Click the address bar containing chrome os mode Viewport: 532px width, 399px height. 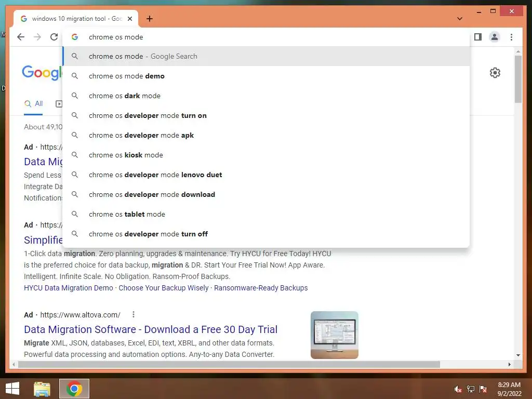[267, 37]
